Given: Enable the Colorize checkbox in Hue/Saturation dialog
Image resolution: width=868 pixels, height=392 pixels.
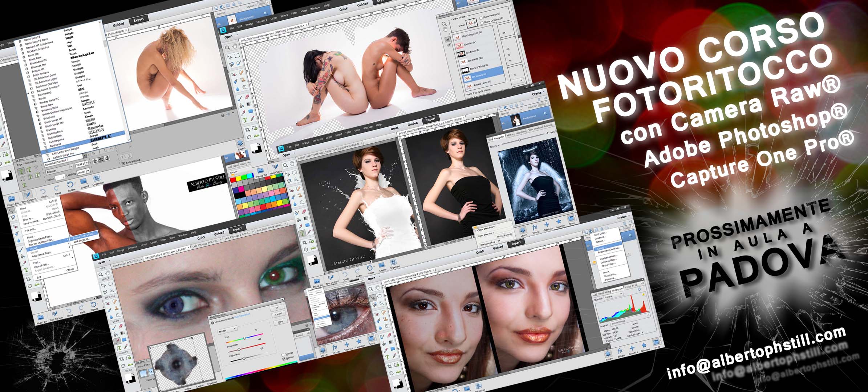Looking at the screenshot, I should coord(283,355).
